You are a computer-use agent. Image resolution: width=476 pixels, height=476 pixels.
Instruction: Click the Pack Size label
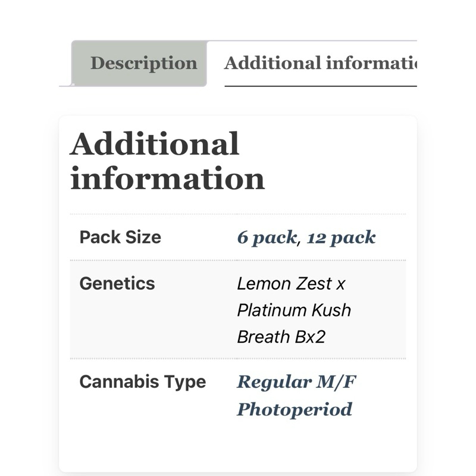point(120,237)
